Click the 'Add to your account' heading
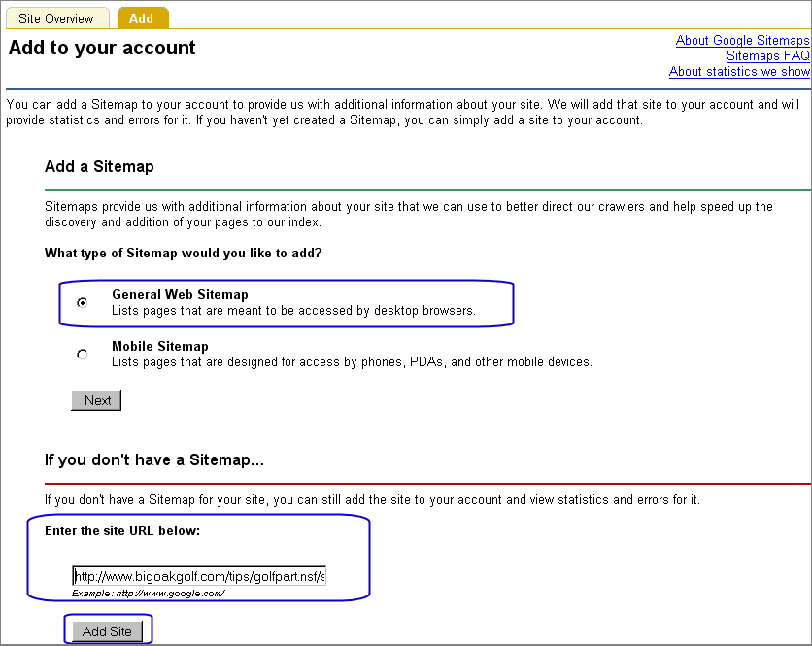 tap(102, 48)
